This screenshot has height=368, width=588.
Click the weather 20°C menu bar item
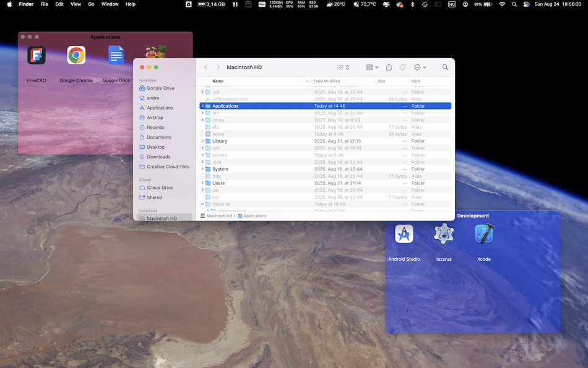[335, 4]
